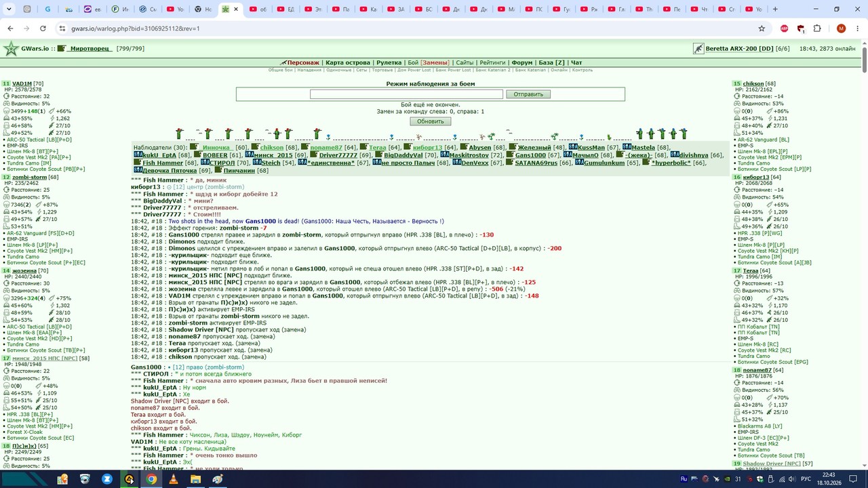Viewport: 868px width, 488px height.
Task: Open Chrome's three-dot menu
Action: pos(858,28)
